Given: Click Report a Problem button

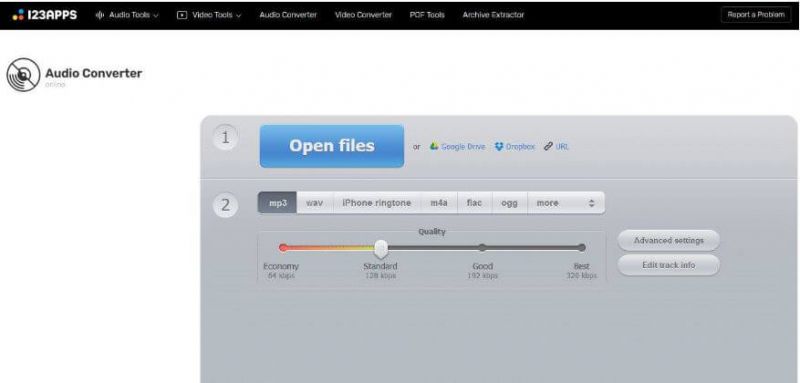Looking at the screenshot, I should [756, 15].
